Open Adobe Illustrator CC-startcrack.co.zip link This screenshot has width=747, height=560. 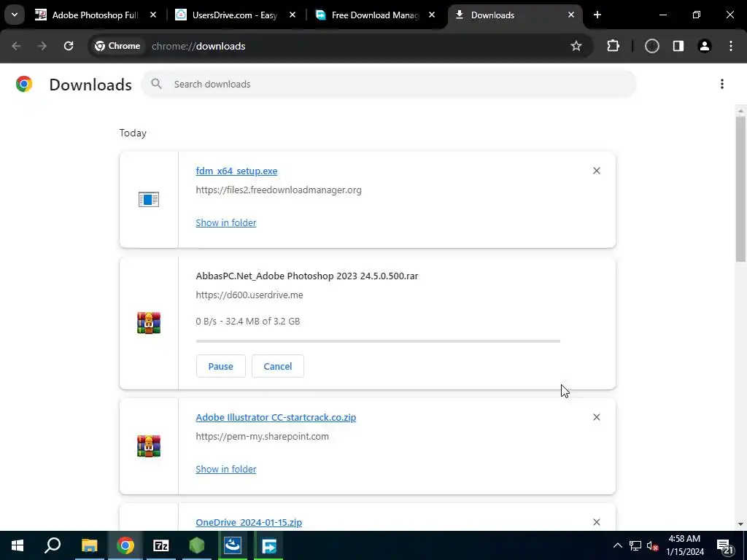tap(276, 418)
